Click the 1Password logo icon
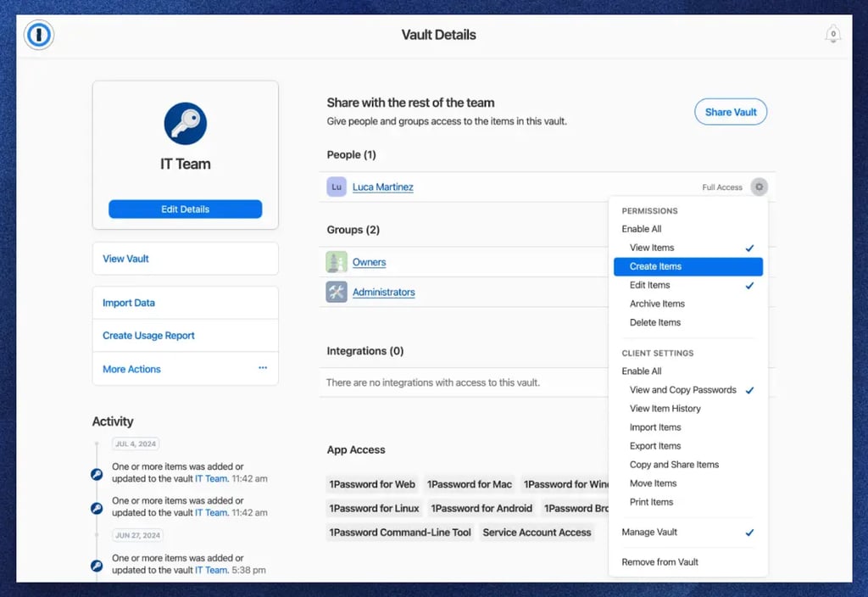868x597 pixels. coord(37,35)
